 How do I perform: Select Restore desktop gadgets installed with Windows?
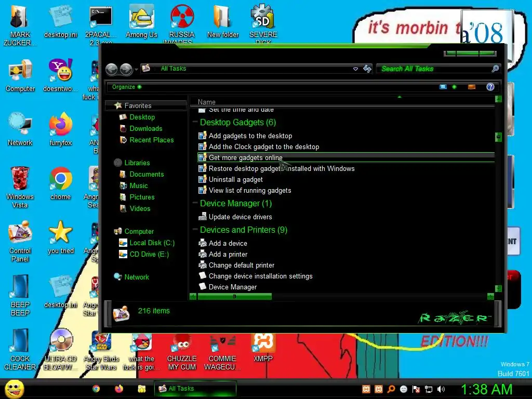coord(281,169)
